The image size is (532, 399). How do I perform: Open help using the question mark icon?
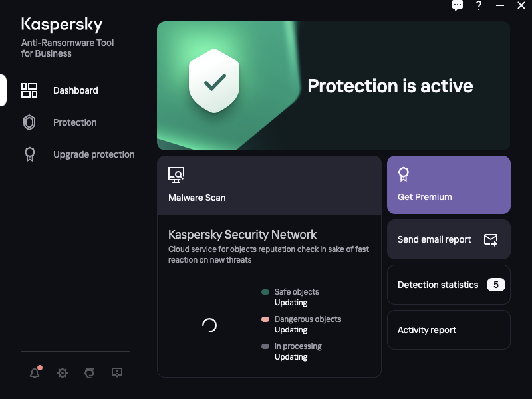478,6
